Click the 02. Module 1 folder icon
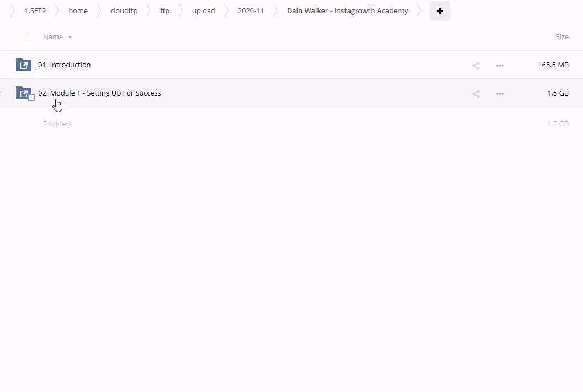The image size is (583, 392). [23, 92]
